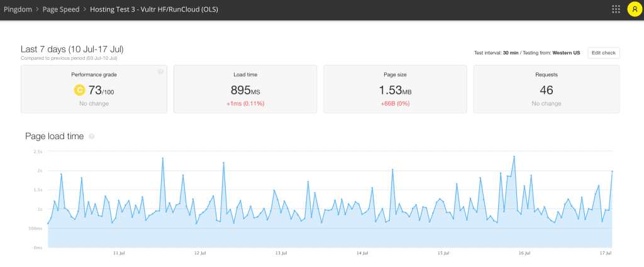This screenshot has height=267, width=644.
Task: Click the 13 Jul date marker
Action: point(280,253)
